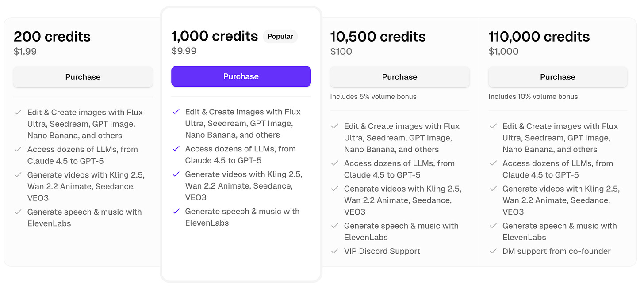This screenshot has width=644, height=291.
Task: Click the checkmark beside DM support from co-founder
Action: tap(493, 251)
